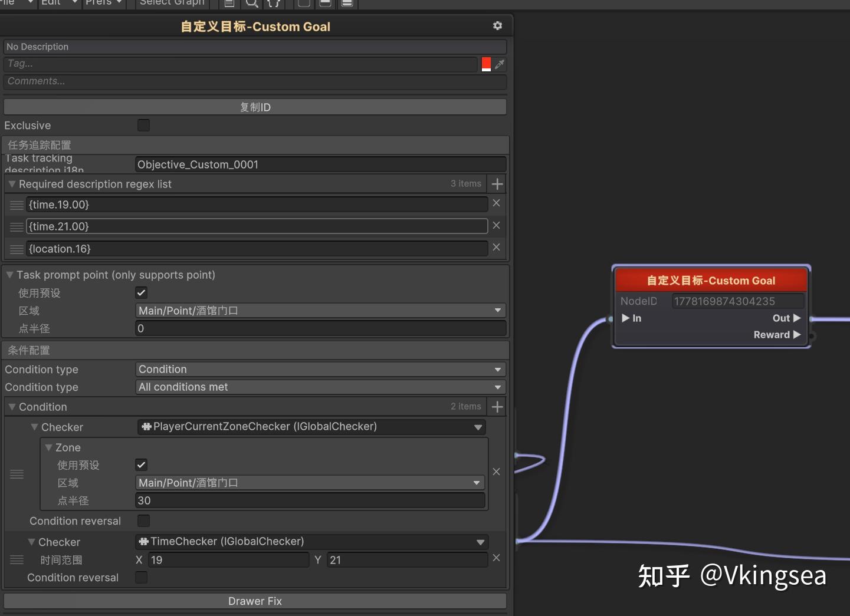The height and width of the screenshot is (616, 850).
Task: Collapse the Task prompt point section
Action: (x=9, y=275)
